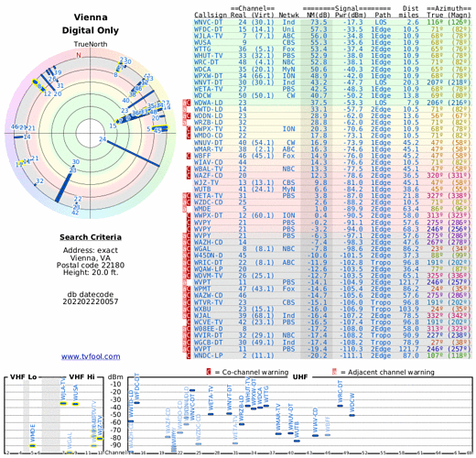Click the WNVC-DT callsign row

tap(332, 22)
